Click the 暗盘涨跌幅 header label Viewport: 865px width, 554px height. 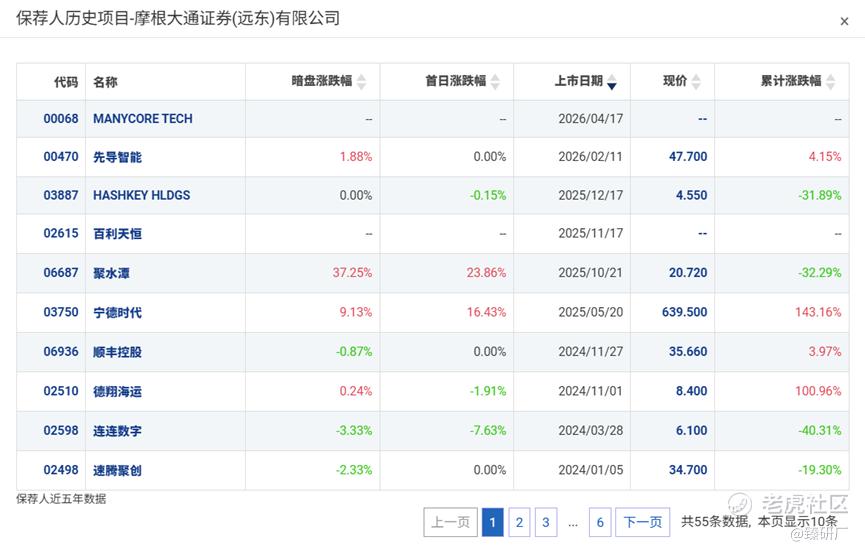322,81
